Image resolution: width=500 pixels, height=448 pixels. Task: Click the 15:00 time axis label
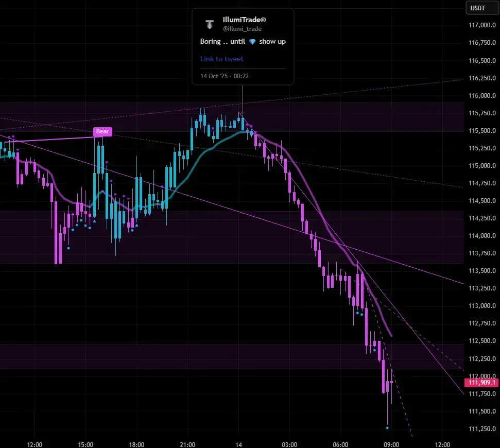pyautogui.click(x=85, y=444)
